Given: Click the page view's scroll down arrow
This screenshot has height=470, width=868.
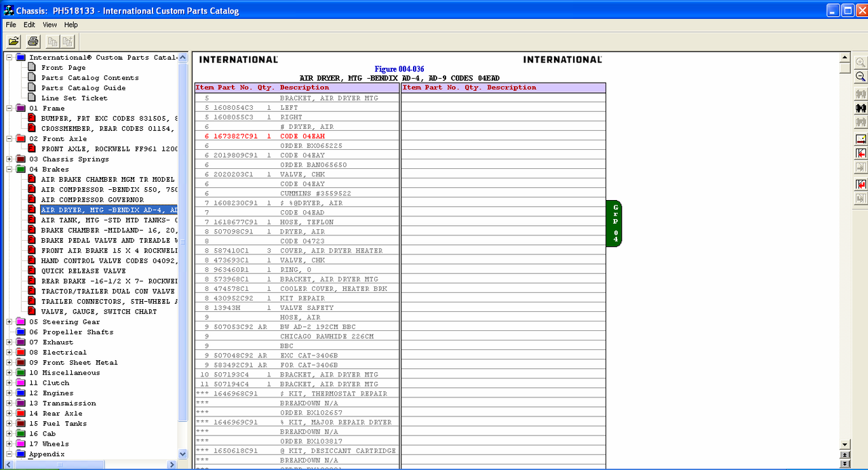Looking at the screenshot, I should [844, 445].
